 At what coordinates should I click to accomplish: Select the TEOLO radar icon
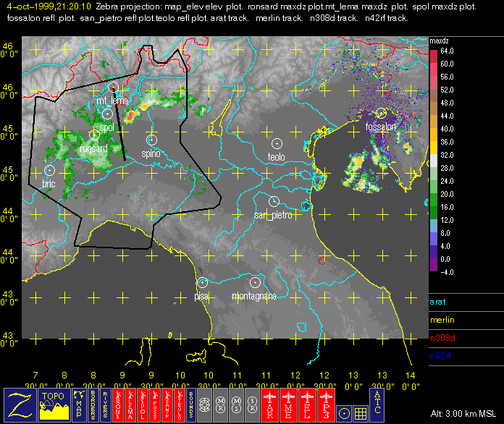tap(180, 404)
